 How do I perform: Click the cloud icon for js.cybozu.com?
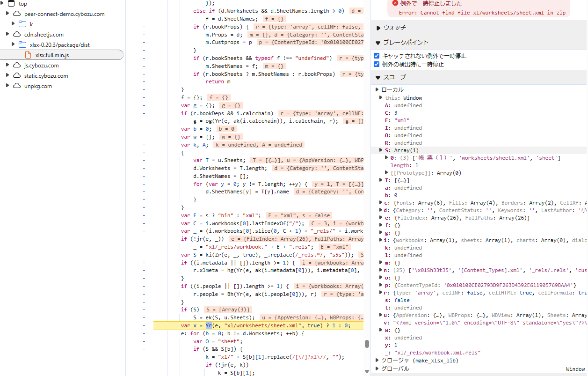coord(17,66)
